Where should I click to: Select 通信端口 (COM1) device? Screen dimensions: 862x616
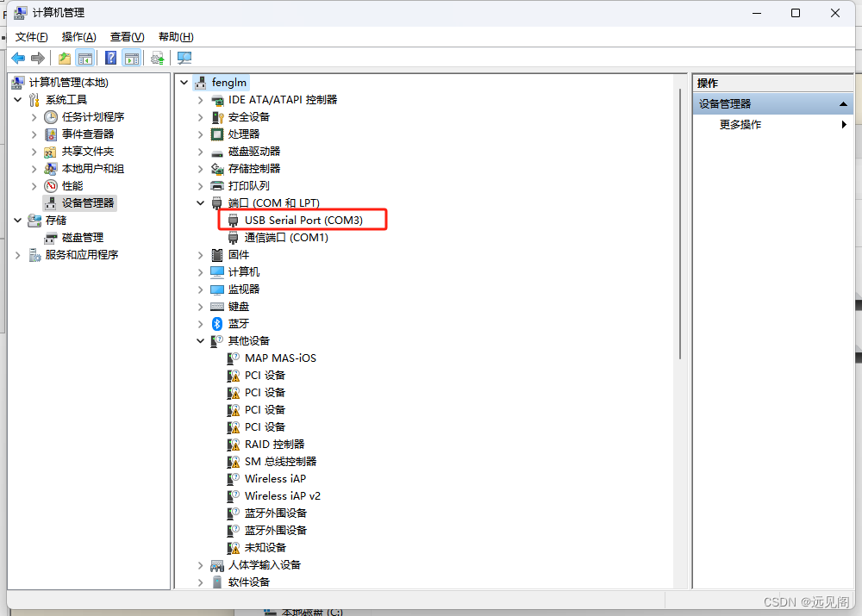click(286, 238)
